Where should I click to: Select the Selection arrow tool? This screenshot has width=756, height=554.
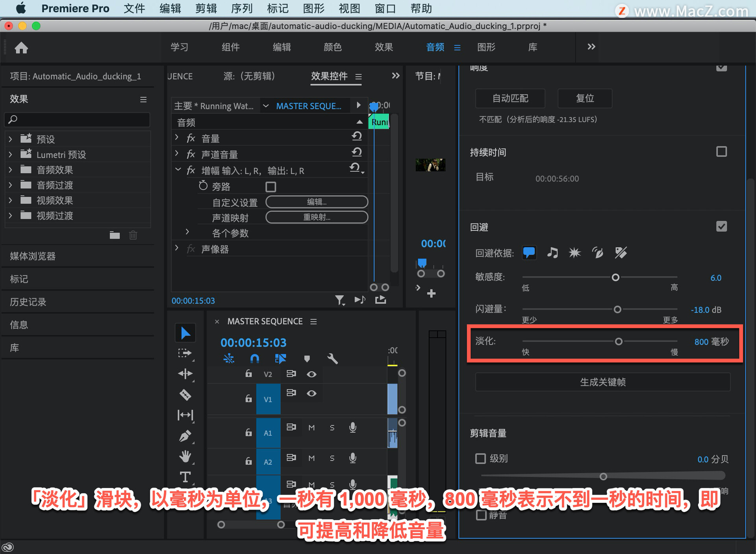coord(185,333)
